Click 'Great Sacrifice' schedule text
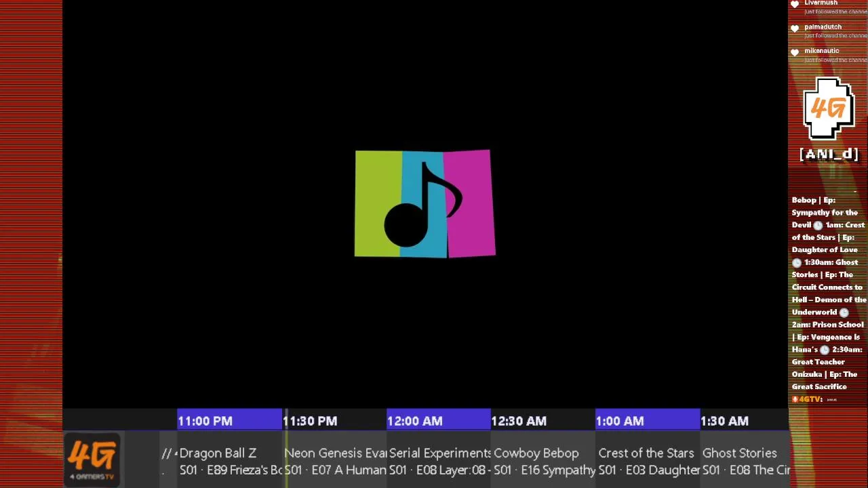The image size is (868, 488). (819, 387)
